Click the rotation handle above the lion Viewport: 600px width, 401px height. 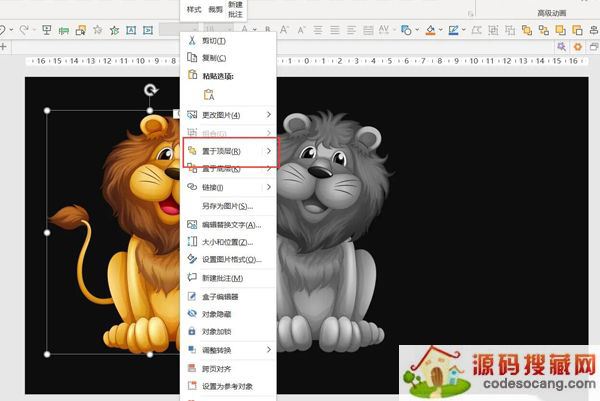point(150,91)
